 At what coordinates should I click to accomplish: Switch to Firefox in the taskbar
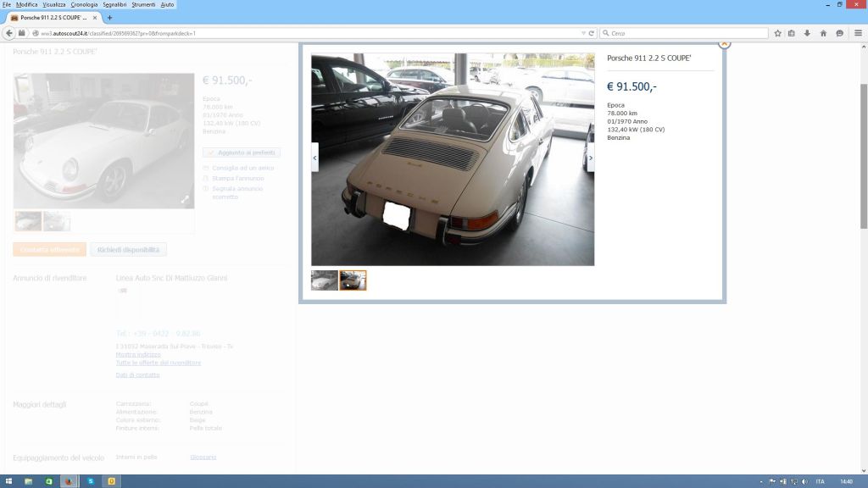[x=69, y=481]
